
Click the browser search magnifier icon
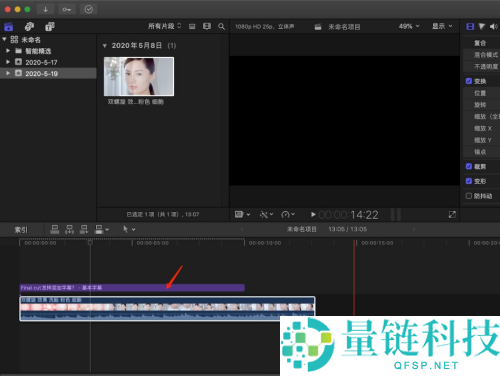[221, 26]
